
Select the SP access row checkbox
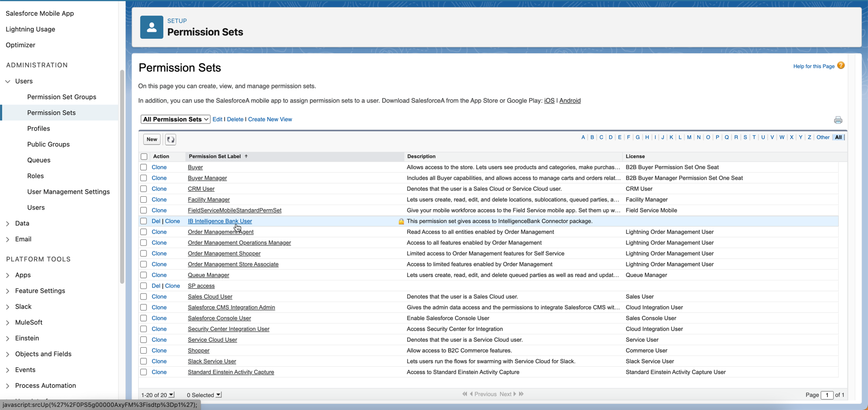144,286
